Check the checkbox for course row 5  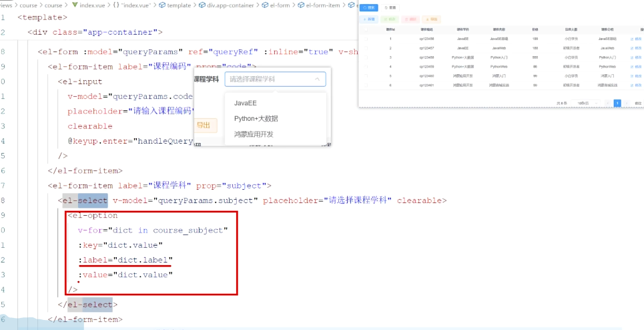coord(366,76)
